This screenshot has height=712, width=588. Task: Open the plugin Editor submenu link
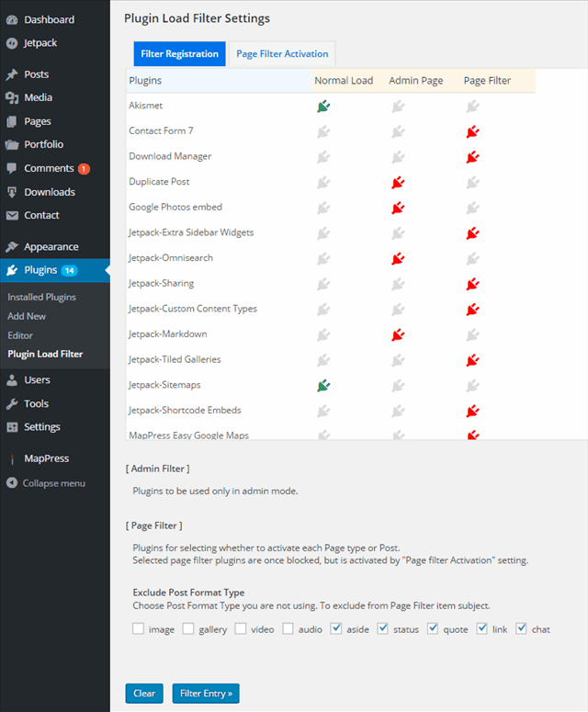point(20,335)
